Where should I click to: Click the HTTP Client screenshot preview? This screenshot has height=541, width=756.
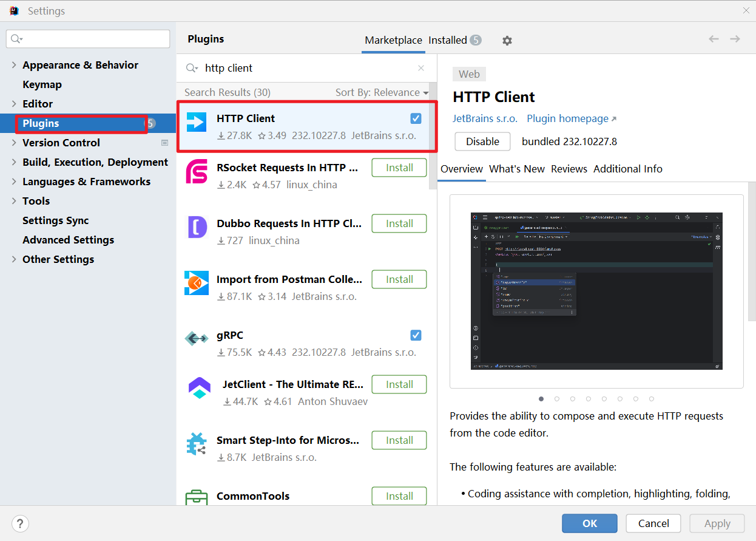(x=596, y=291)
